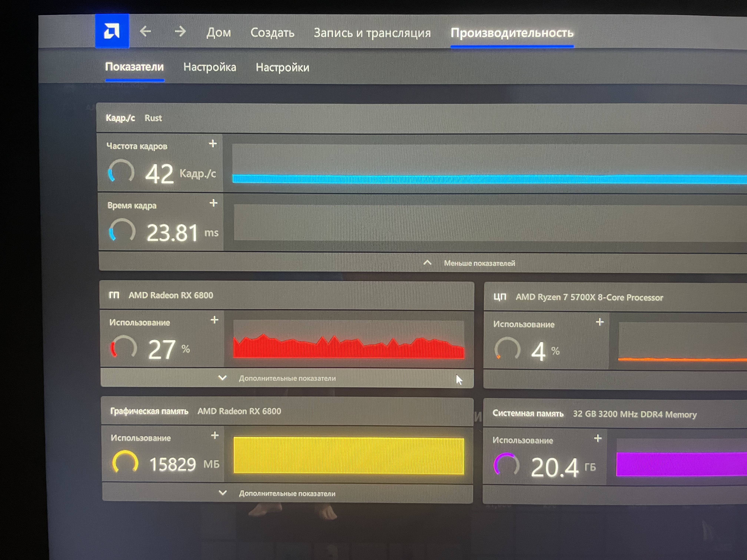Click the 20.4 ГБ value
This screenshot has height=560, width=747.
coord(563,467)
